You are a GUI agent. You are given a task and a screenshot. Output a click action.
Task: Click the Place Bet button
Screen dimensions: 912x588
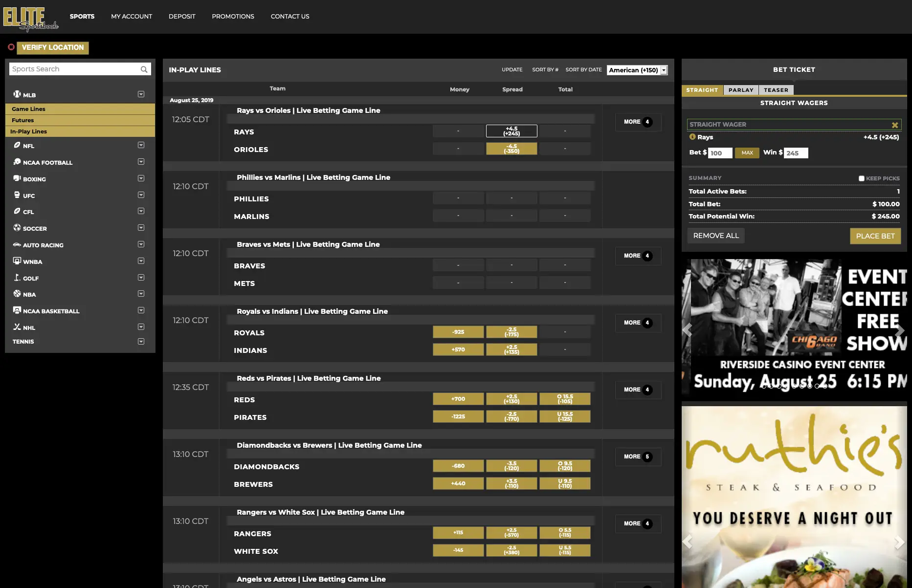coord(875,236)
